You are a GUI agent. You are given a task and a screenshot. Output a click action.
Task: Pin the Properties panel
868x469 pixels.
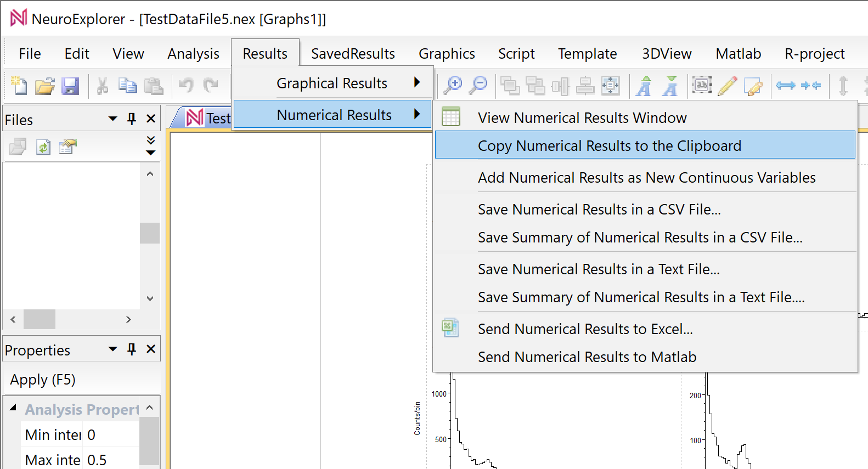coord(132,349)
